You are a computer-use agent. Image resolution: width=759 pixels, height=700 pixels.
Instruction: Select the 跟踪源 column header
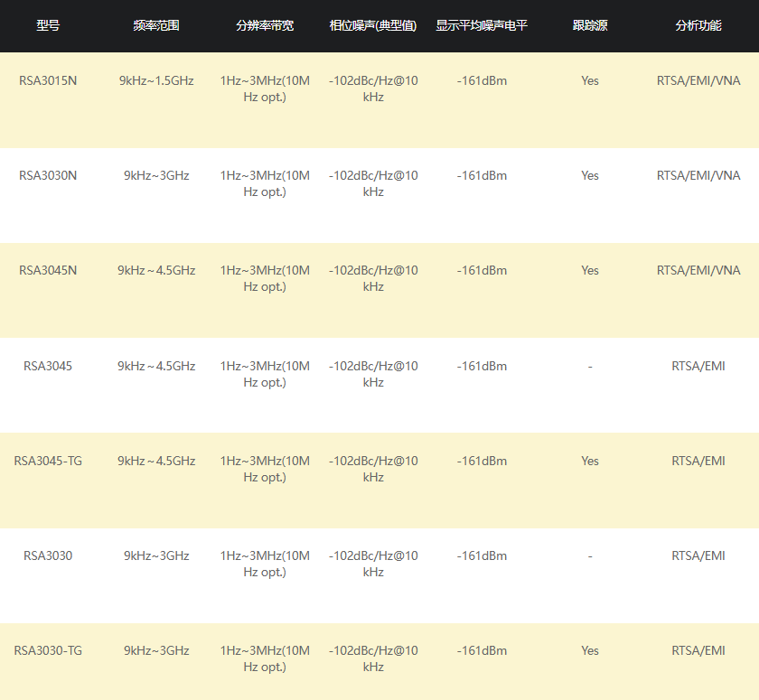pyautogui.click(x=590, y=25)
